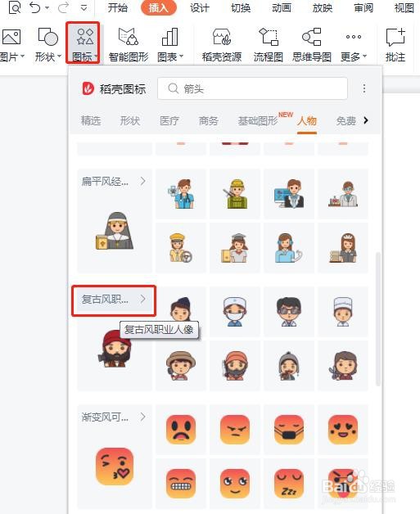Select the 医疗 icon category tab
The height and width of the screenshot is (514, 420).
(169, 120)
